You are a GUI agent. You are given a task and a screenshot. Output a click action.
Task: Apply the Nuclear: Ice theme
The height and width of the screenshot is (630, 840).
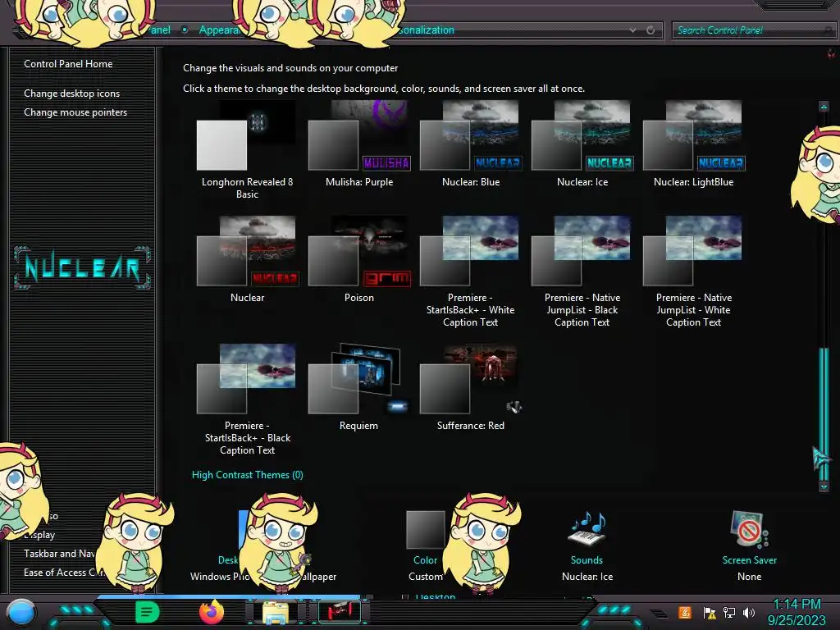click(x=582, y=144)
